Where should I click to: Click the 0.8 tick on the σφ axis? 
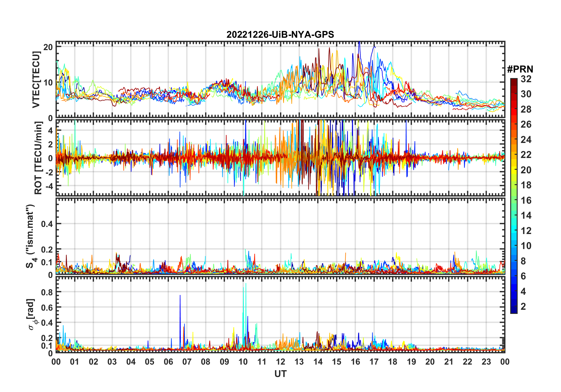(x=47, y=292)
